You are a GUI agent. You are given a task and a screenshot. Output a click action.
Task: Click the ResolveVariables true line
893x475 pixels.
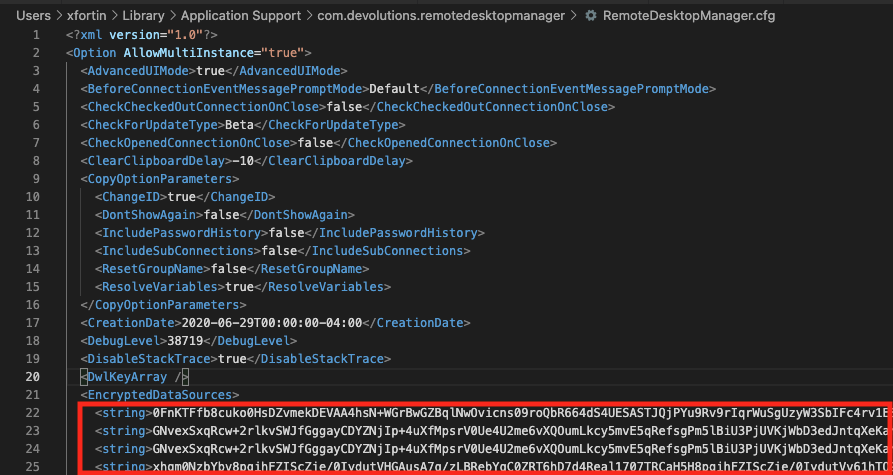point(243,286)
